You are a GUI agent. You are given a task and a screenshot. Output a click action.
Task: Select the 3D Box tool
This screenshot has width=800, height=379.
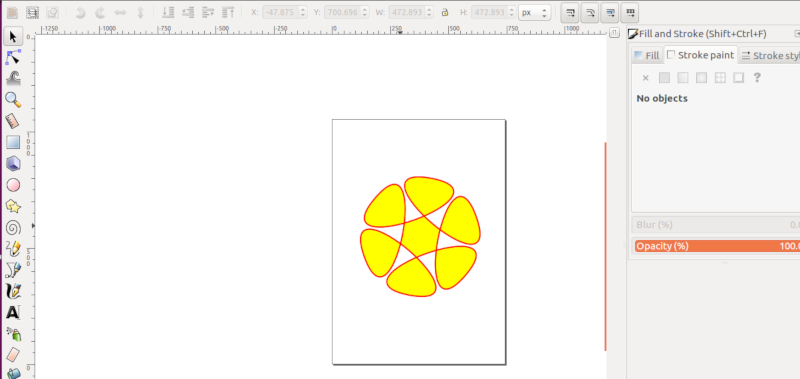pos(13,163)
